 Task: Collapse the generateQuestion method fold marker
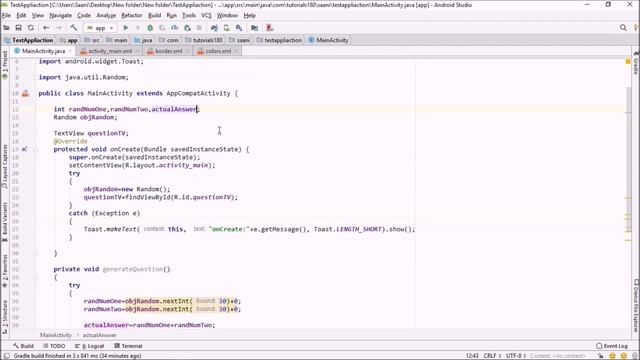36,278
